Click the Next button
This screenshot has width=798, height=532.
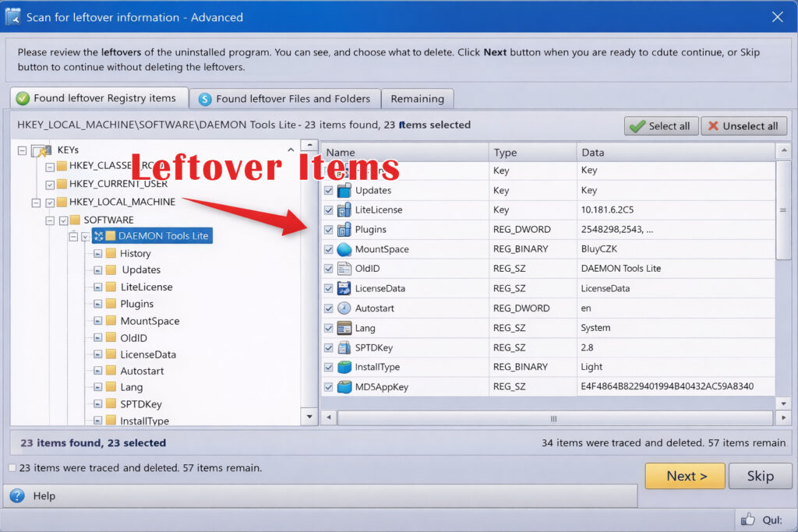pos(685,476)
